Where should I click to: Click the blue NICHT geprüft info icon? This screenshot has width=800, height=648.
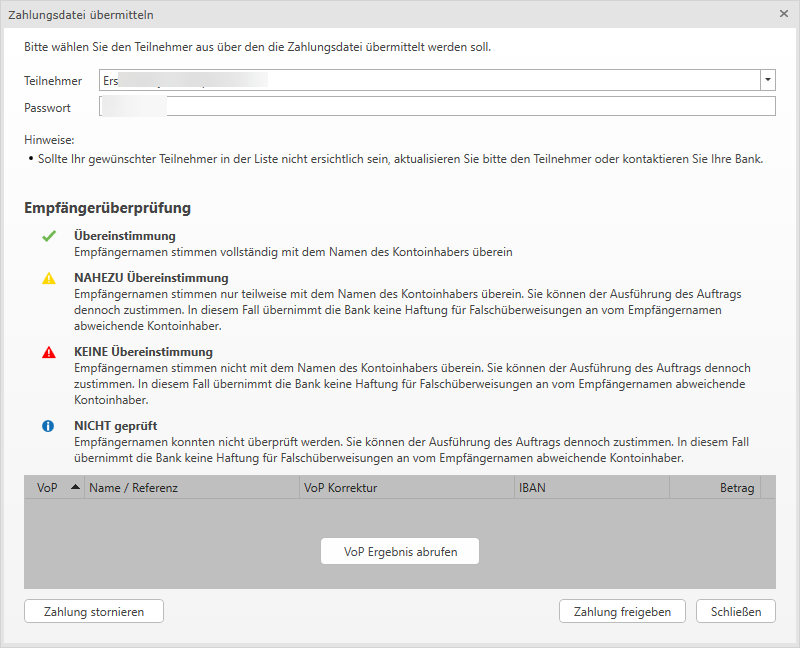[x=47, y=425]
